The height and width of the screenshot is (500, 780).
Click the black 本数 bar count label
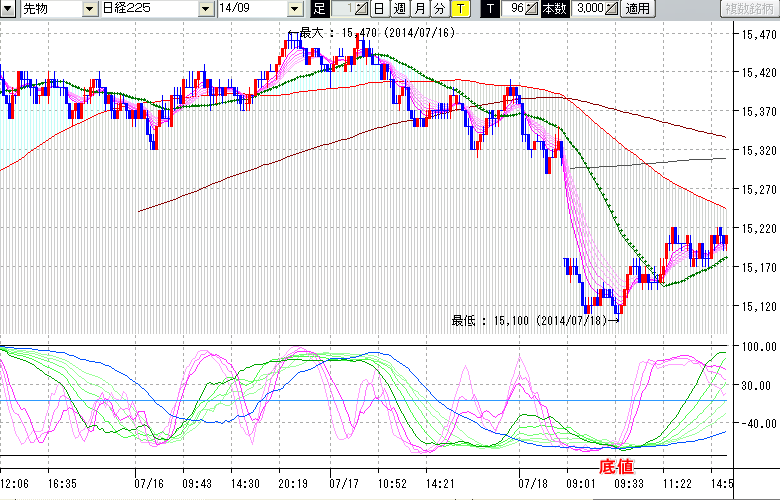coord(552,9)
